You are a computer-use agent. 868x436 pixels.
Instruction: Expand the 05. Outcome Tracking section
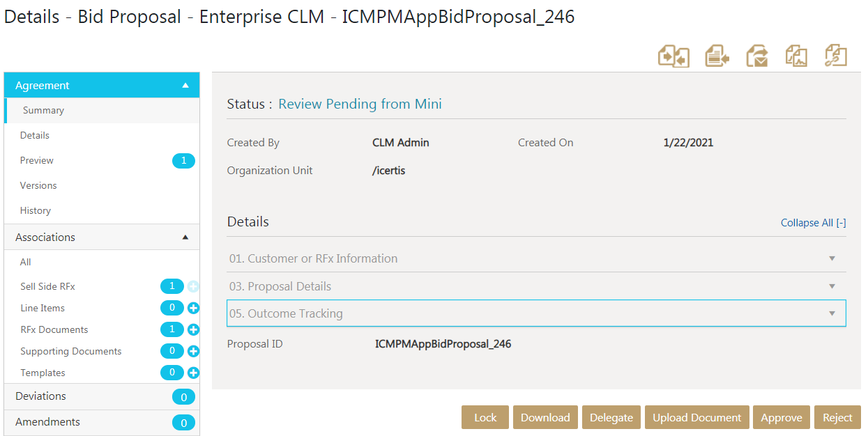pyautogui.click(x=832, y=313)
